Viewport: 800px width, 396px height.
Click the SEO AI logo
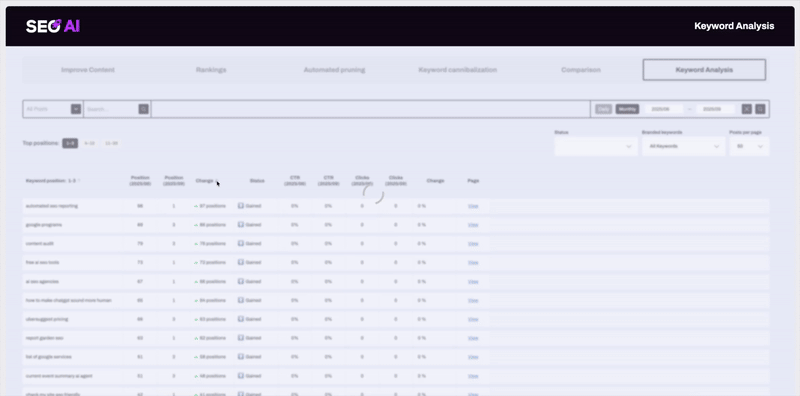[53, 26]
